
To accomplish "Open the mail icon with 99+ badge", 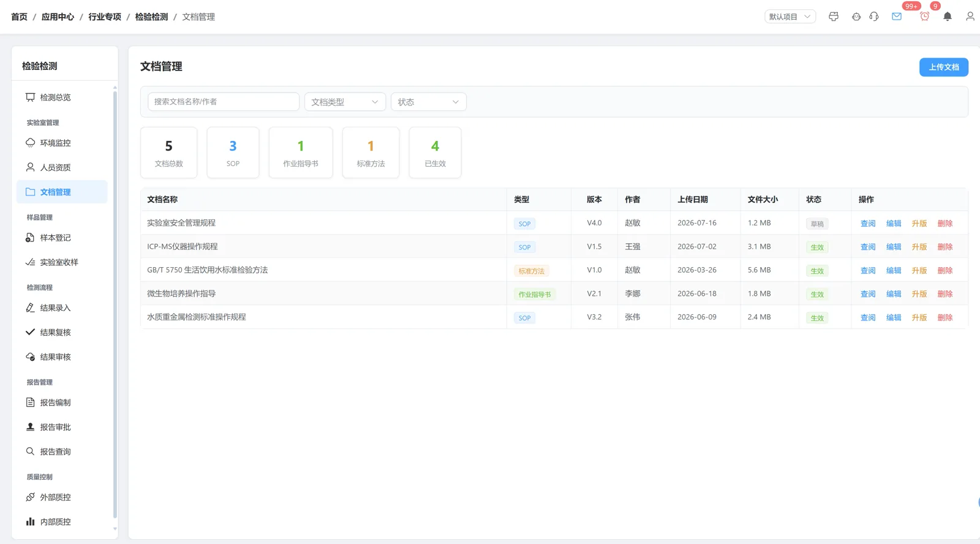I will [897, 17].
